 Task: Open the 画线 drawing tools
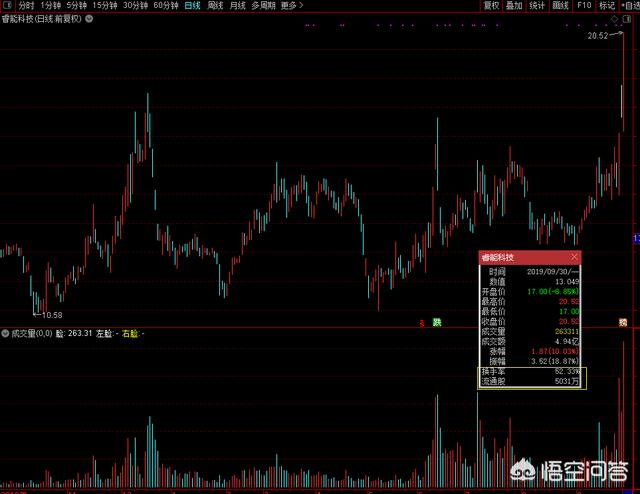[560, 5]
